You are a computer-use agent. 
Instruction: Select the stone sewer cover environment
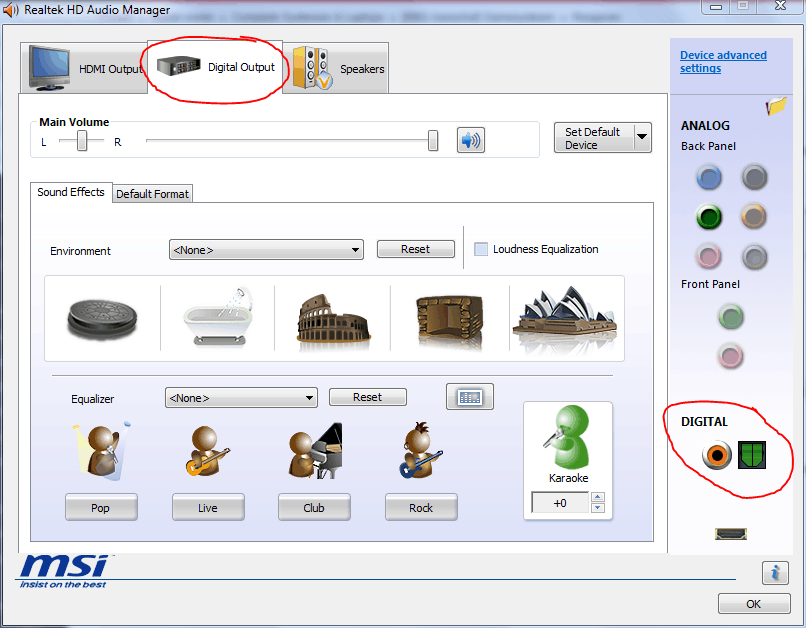(102, 319)
